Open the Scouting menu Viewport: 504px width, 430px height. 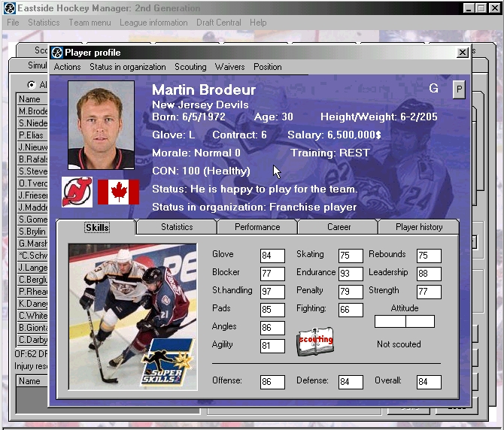point(190,67)
